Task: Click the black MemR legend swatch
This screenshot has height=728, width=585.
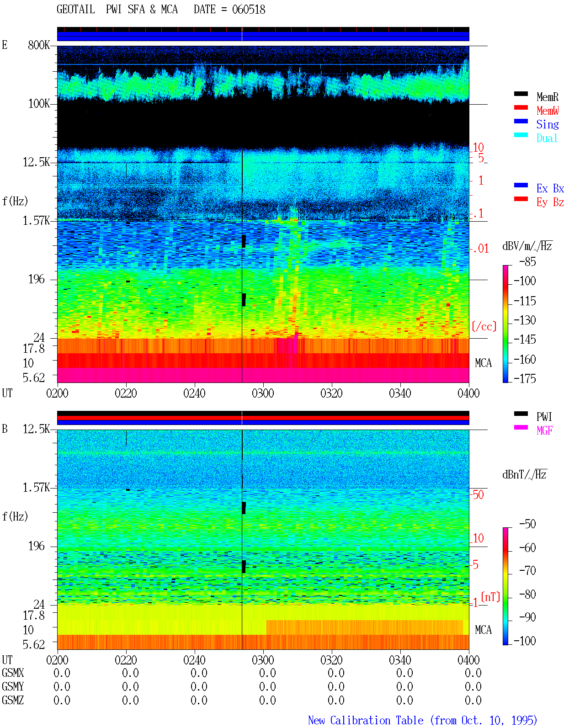Action: click(x=521, y=94)
